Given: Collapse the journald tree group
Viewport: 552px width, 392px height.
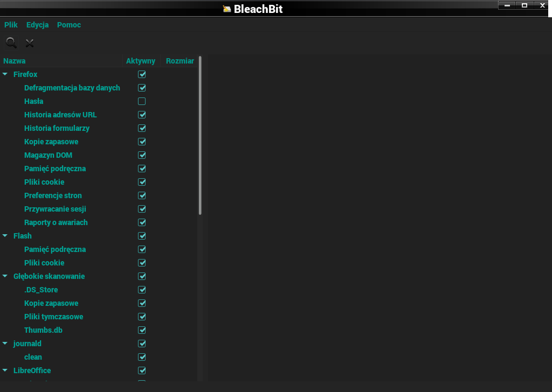Looking at the screenshot, I should click(5, 344).
